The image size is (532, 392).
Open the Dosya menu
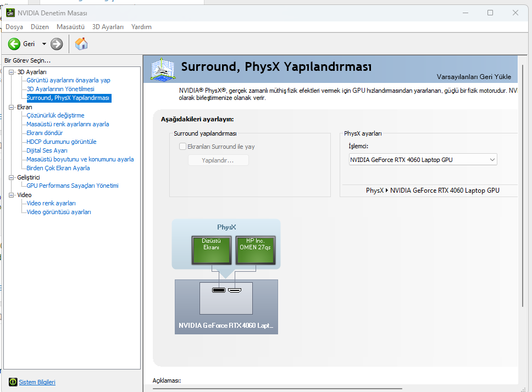[x=14, y=27]
